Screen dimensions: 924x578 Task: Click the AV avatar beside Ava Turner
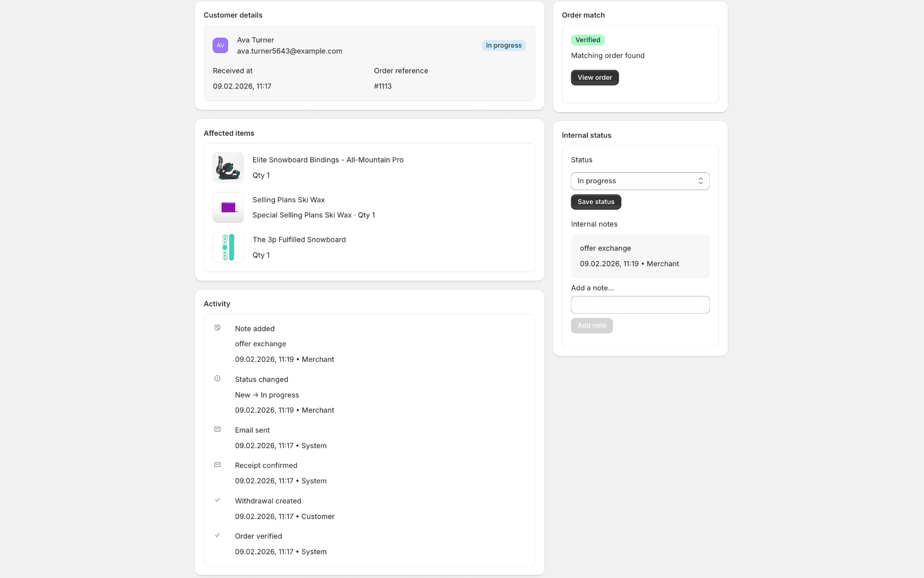pyautogui.click(x=221, y=45)
